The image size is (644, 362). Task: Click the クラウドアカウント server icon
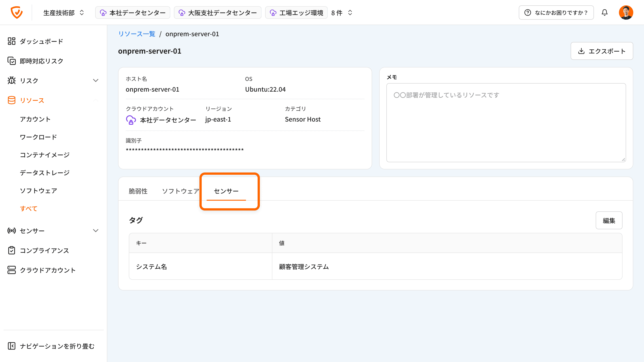pyautogui.click(x=11, y=270)
